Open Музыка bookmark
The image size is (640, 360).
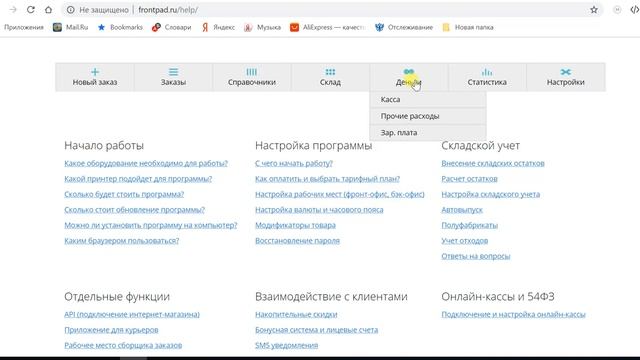coord(262,27)
